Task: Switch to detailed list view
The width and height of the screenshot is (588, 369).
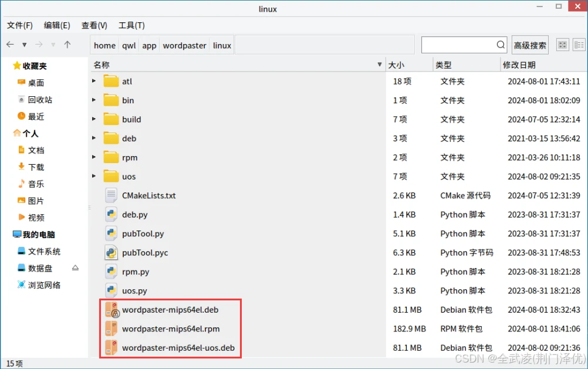Action: [x=579, y=45]
